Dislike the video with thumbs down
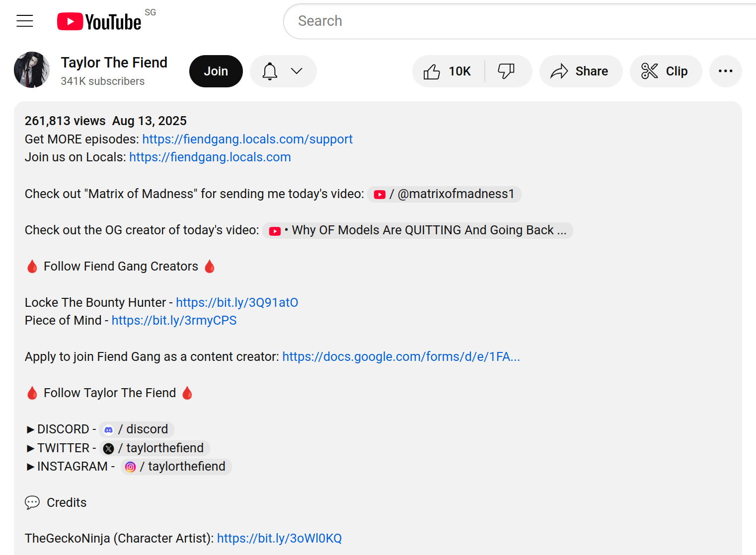 [506, 71]
